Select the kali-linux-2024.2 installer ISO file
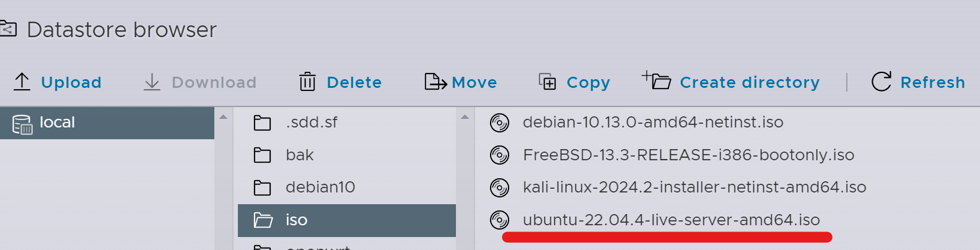Viewport: 980px width, 250px height. pyautogui.click(x=694, y=187)
